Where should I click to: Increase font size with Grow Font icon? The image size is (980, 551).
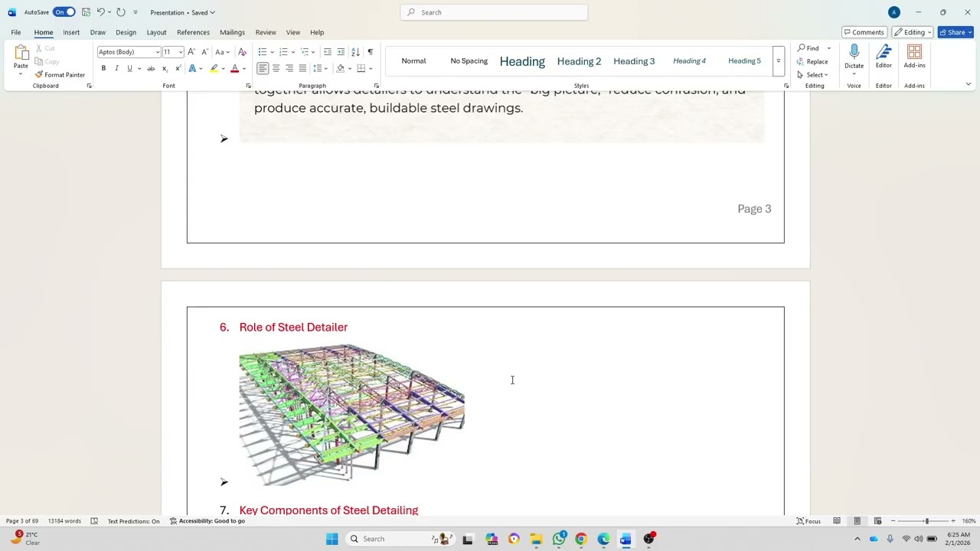(191, 52)
